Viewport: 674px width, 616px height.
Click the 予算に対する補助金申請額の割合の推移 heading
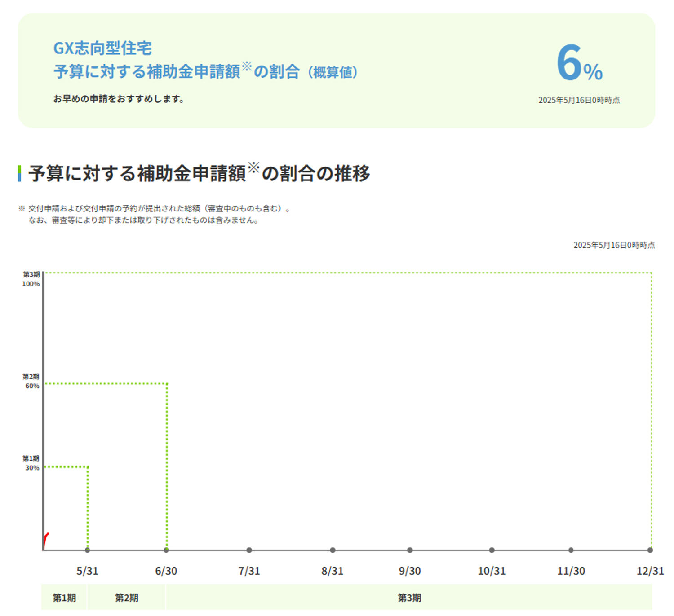point(199,173)
